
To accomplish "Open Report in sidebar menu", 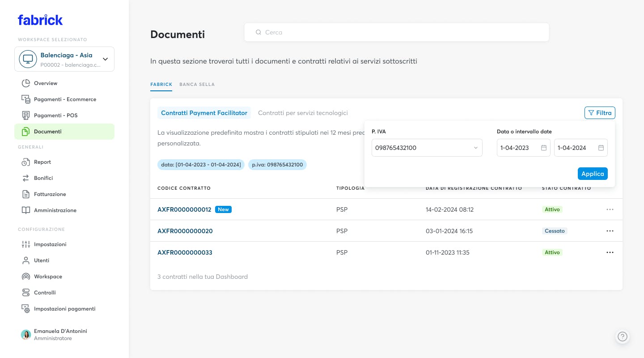I will (64, 162).
